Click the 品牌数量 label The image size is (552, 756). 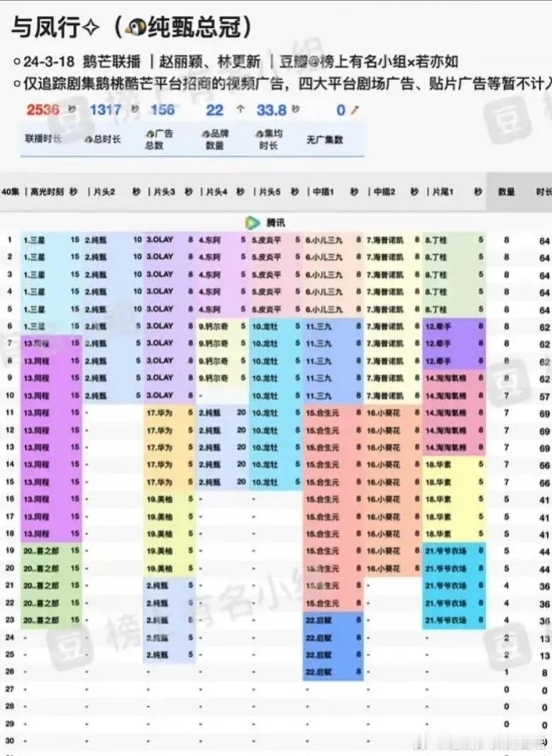coord(215,139)
